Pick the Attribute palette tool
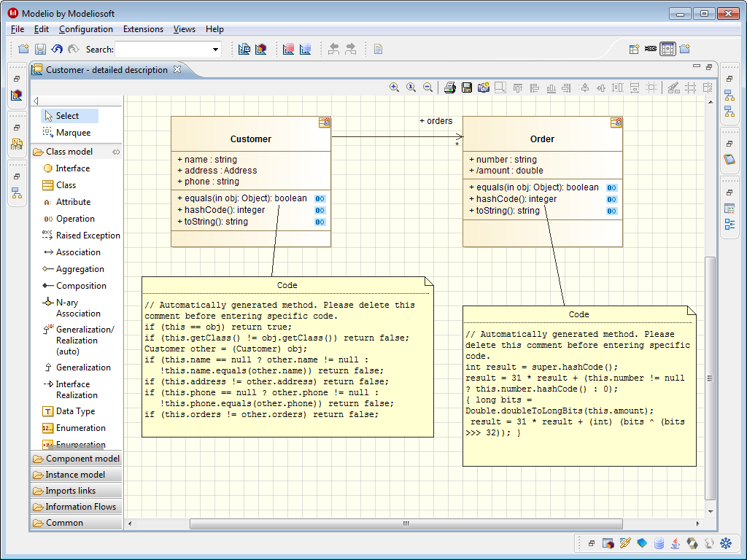This screenshot has height=560, width=747. pyautogui.click(x=66, y=202)
